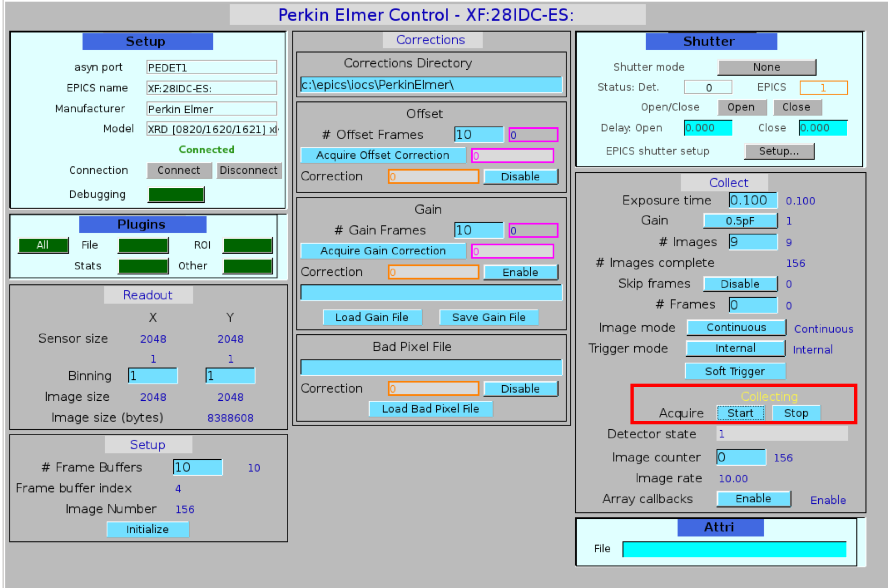
Task: Select the Manufacturer field Perkin Elmer
Action: 212,109
